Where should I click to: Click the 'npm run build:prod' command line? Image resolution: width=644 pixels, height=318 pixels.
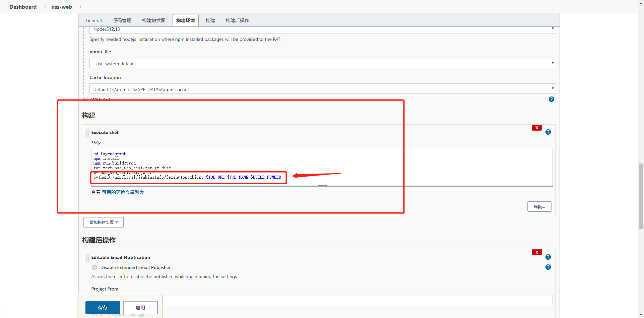(115, 163)
